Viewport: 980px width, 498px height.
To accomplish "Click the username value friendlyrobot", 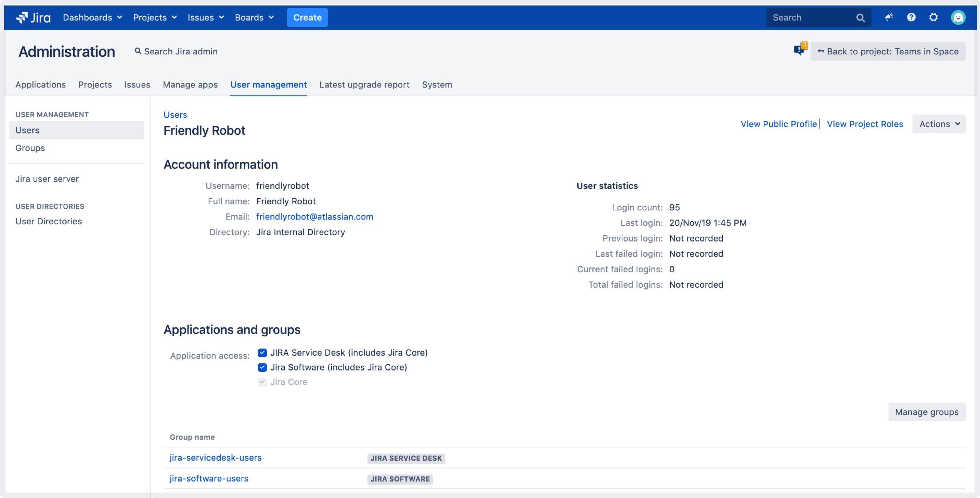I will [x=282, y=186].
